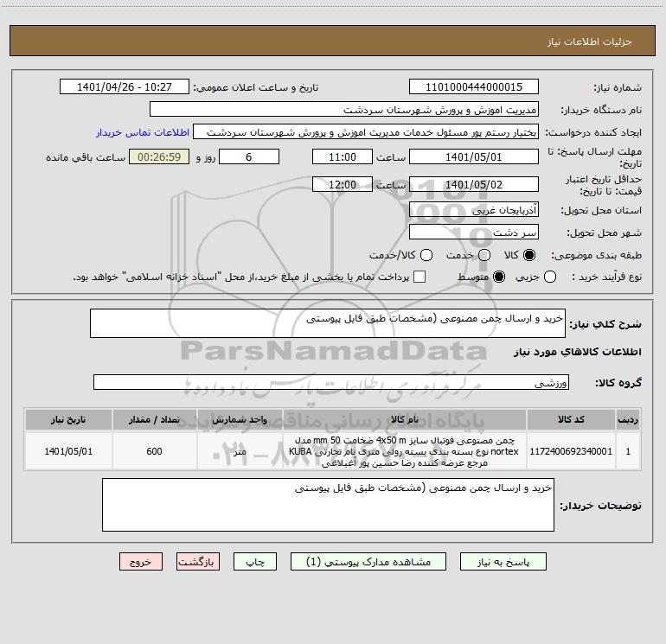
Task: Click the price validity date 1401/05/02 field
Action: 474,184
